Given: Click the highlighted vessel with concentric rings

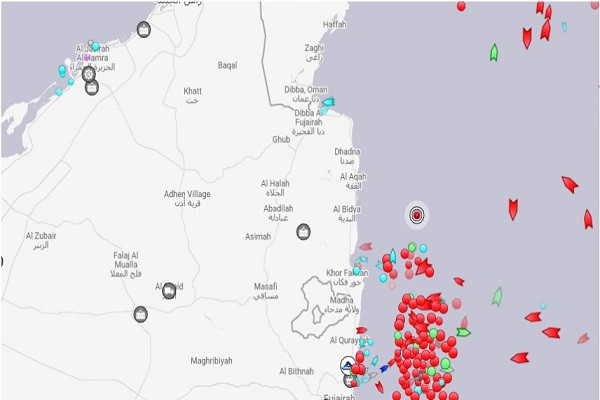Looking at the screenshot, I should click(417, 214).
